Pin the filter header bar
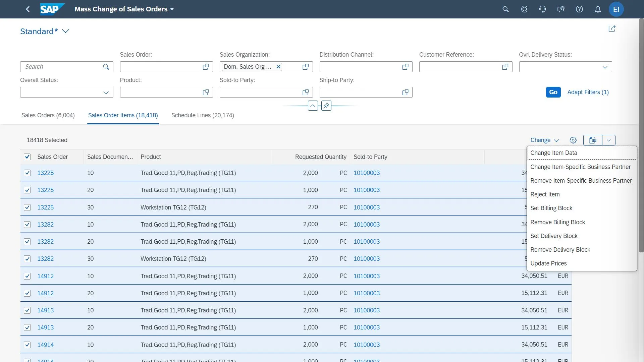644x362 pixels. pyautogui.click(x=326, y=106)
